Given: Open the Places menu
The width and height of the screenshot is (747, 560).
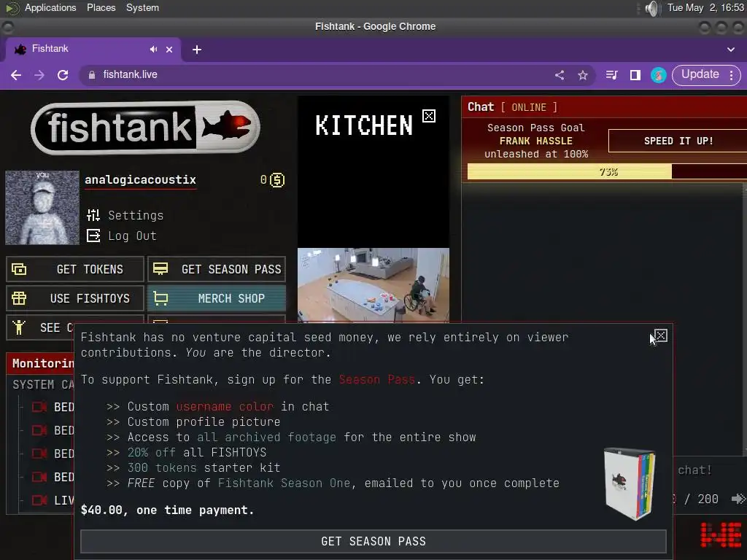Looking at the screenshot, I should (x=101, y=7).
